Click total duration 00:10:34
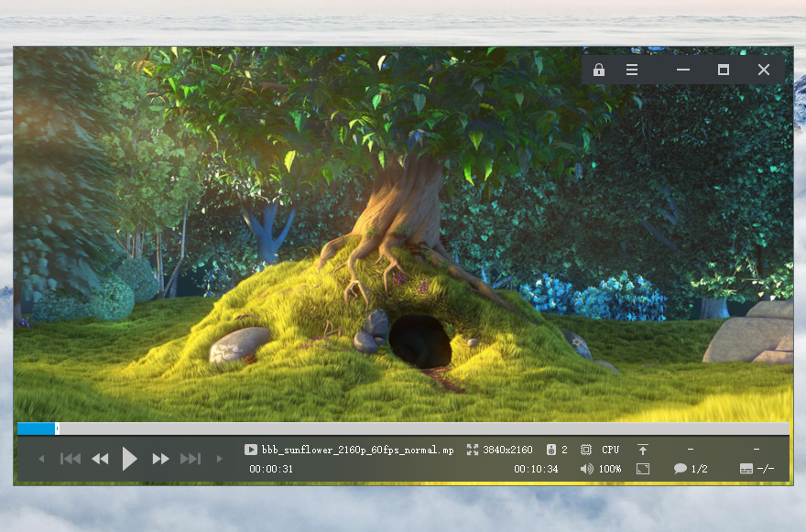 536,469
